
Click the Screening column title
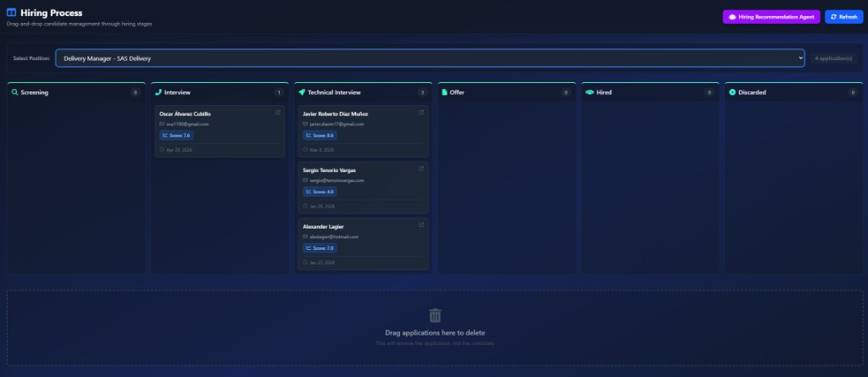[x=34, y=92]
